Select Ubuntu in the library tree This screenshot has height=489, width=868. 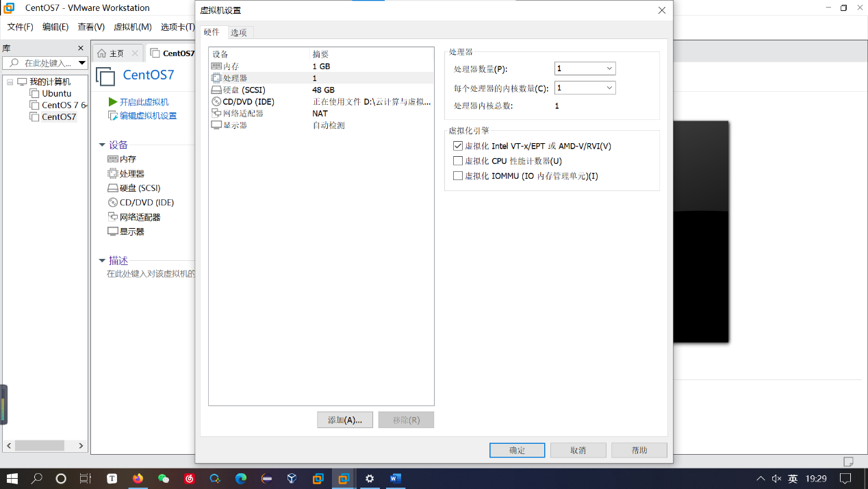pyautogui.click(x=56, y=94)
